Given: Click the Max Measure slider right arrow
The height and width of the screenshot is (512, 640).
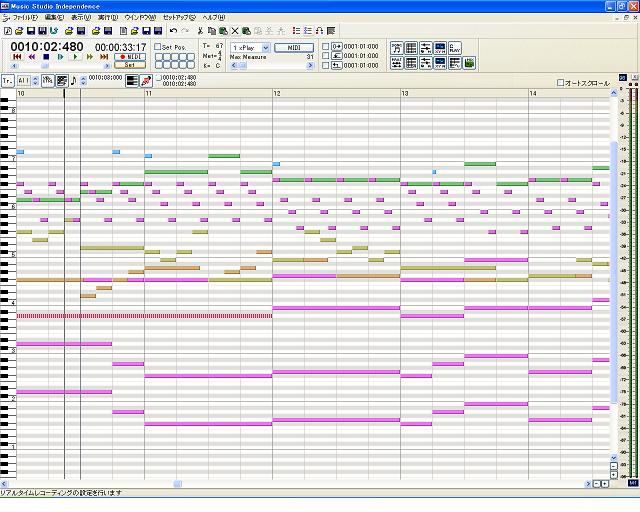Looking at the screenshot, I should point(310,65).
